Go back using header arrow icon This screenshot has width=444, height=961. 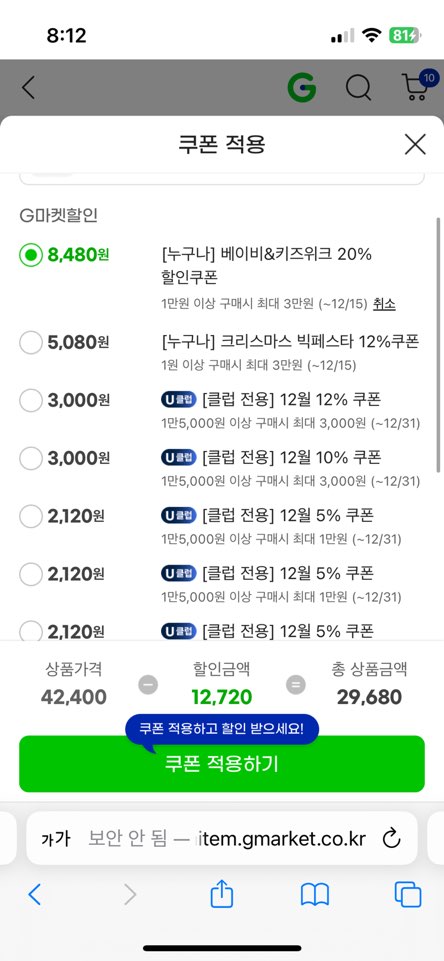[x=28, y=89]
